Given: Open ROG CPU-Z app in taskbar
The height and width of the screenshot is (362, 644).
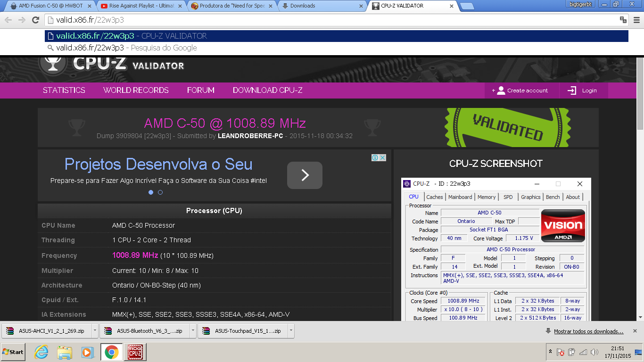Looking at the screenshot, I should (x=136, y=352).
